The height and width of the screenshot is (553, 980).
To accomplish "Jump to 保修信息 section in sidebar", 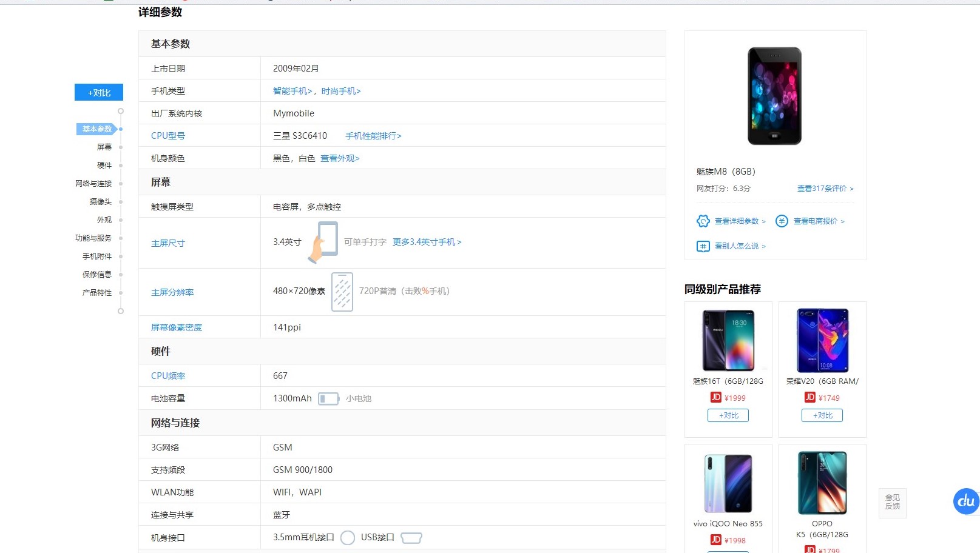I will pos(97,275).
